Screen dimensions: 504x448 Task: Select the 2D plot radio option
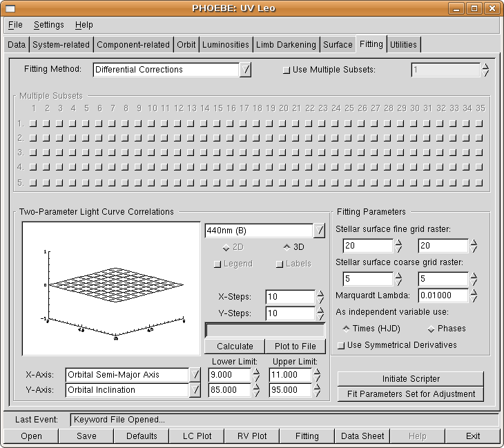(x=226, y=247)
